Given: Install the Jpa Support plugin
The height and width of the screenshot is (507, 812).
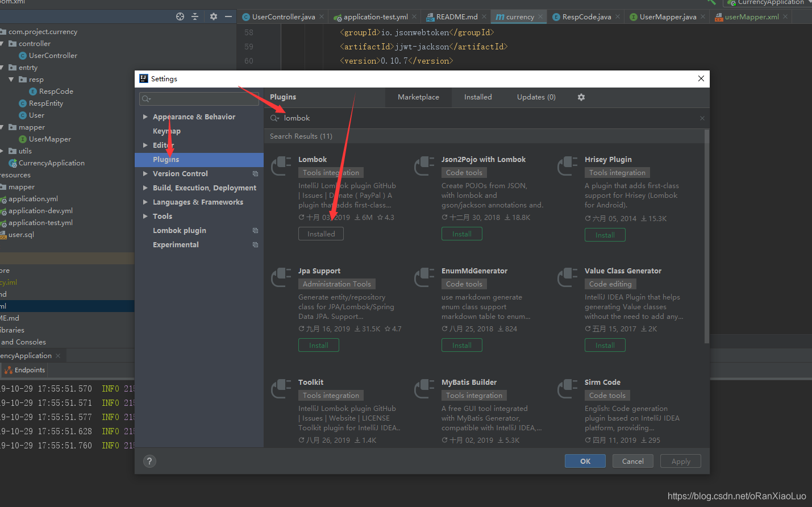Looking at the screenshot, I should [x=319, y=345].
